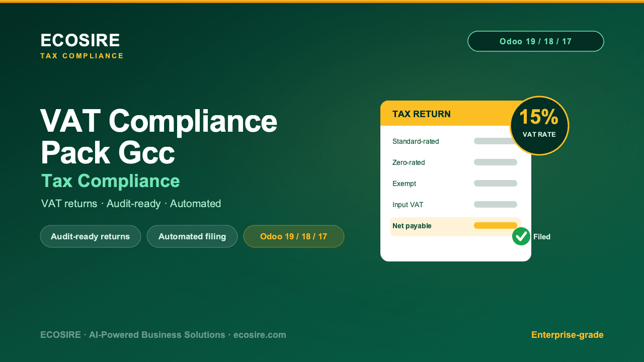Click the Enterprise-grade footer label
Viewport: 644px width, 362px height.
pos(568,335)
